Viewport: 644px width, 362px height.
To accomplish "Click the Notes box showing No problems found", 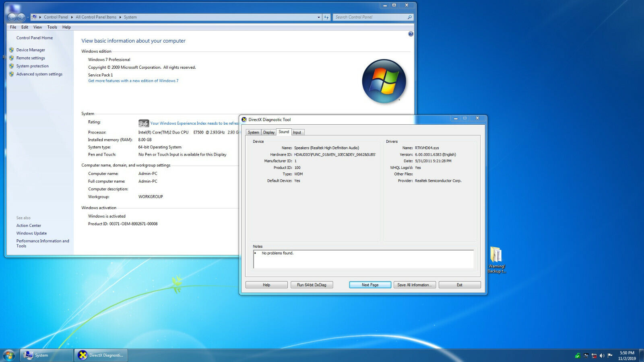I will coord(363,259).
